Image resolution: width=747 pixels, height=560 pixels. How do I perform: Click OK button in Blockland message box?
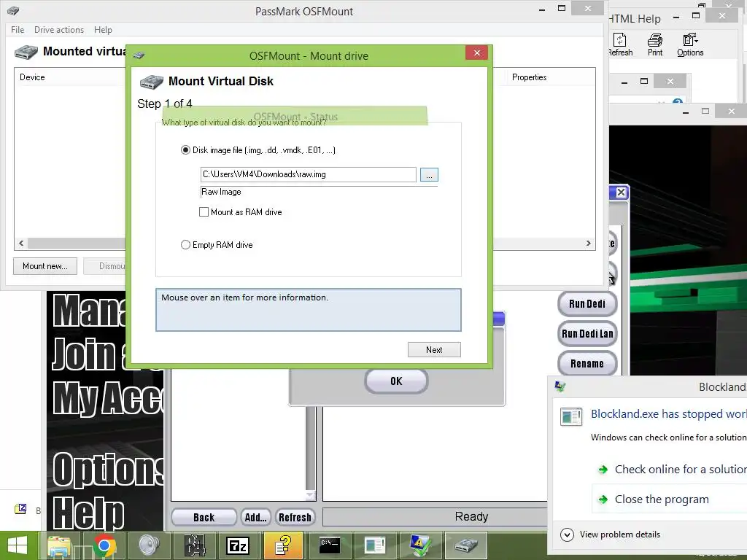pos(396,381)
